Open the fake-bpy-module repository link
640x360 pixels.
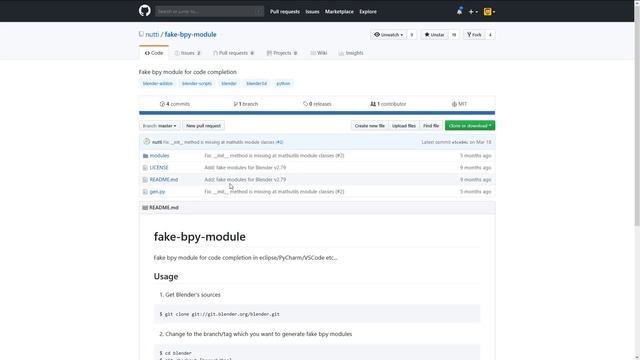click(191, 35)
